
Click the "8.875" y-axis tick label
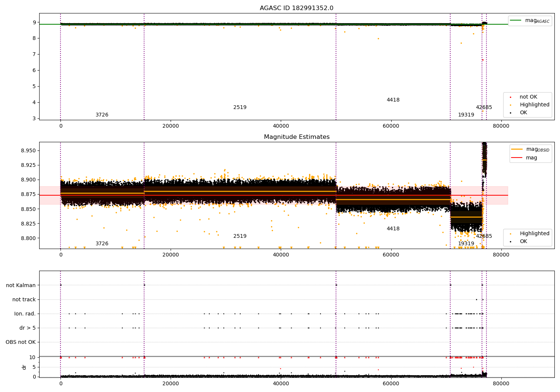pos(28,195)
